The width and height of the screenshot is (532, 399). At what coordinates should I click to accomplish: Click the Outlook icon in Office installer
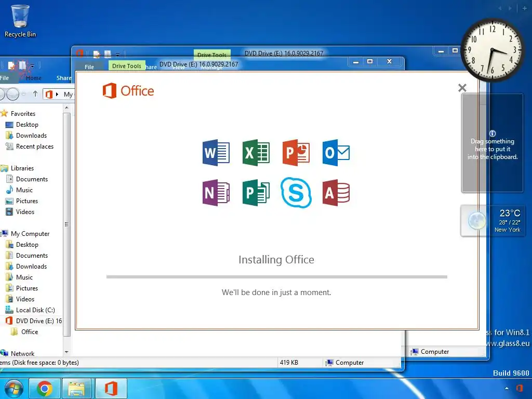(x=336, y=153)
